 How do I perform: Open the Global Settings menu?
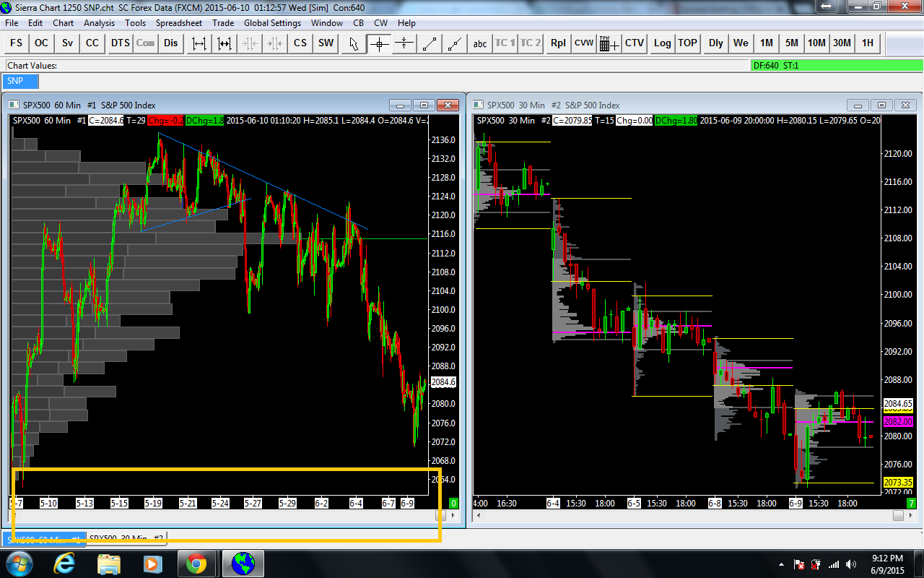coord(272,23)
